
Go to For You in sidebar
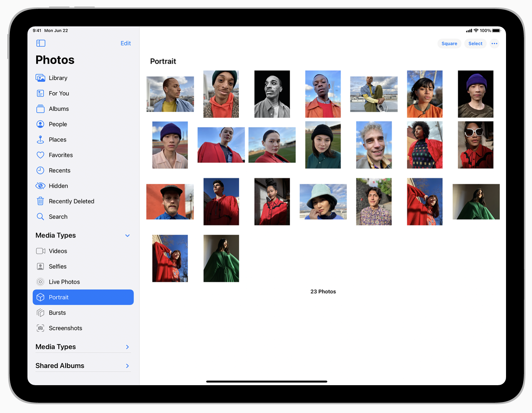coord(83,93)
